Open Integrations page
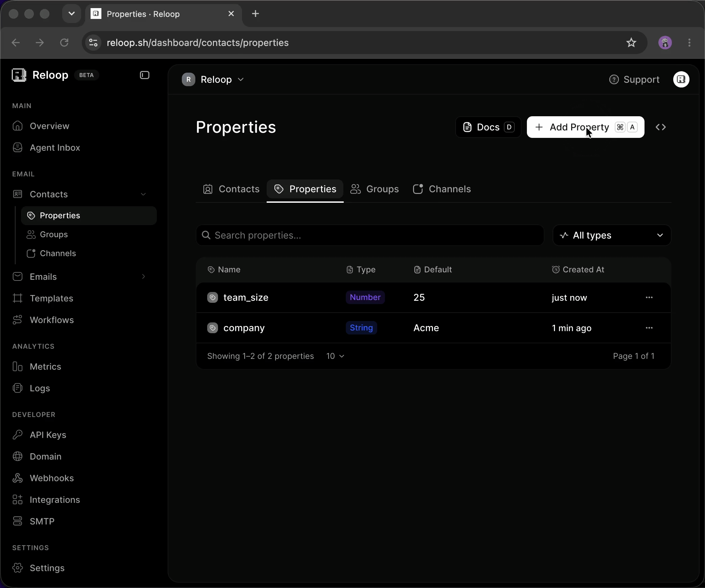Screen dimensions: 705x588 pyautogui.click(x=55, y=500)
